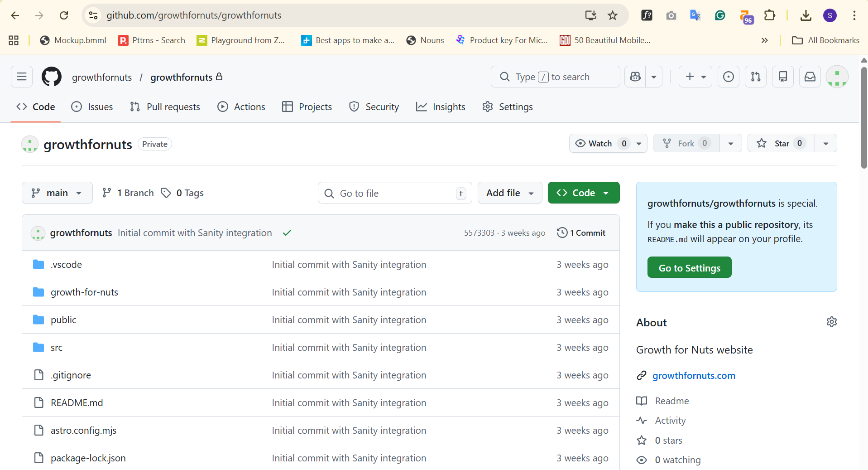Bookmark this page with star icon
868x470 pixels.
pos(613,15)
